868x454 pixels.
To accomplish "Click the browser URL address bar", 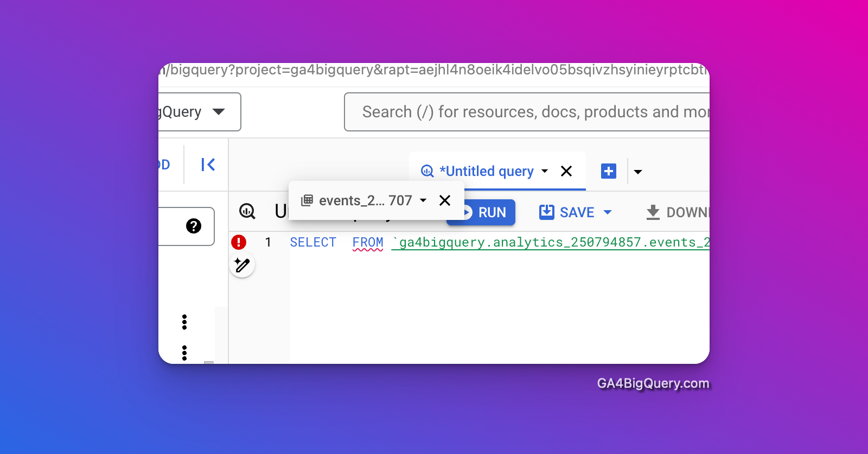I will coord(434,70).
